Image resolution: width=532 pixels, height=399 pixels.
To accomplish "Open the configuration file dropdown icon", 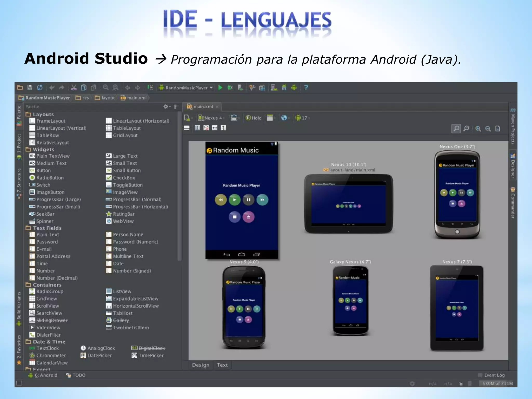I will pyautogui.click(x=188, y=118).
